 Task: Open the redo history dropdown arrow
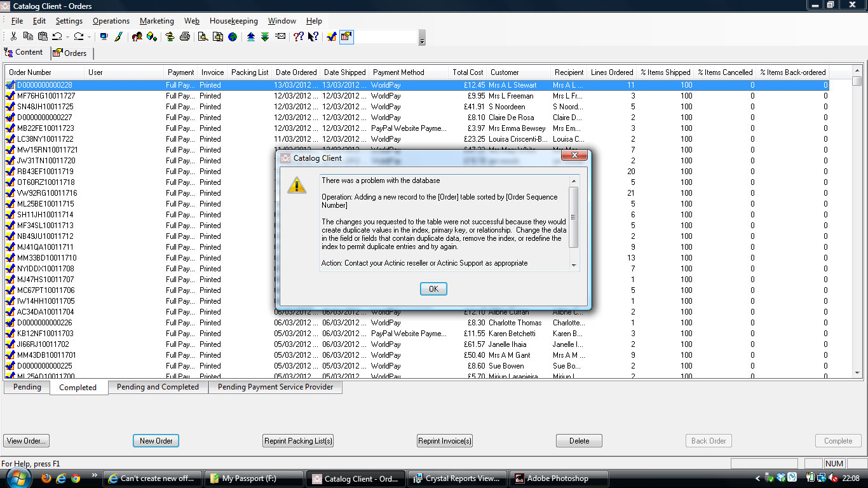click(89, 37)
